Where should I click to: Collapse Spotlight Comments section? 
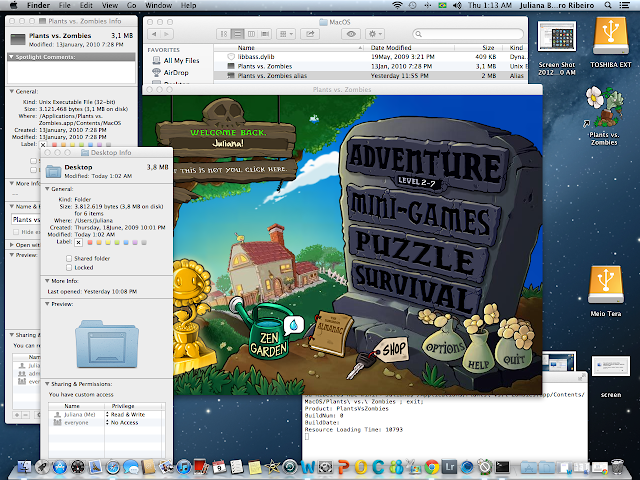[x=11, y=57]
